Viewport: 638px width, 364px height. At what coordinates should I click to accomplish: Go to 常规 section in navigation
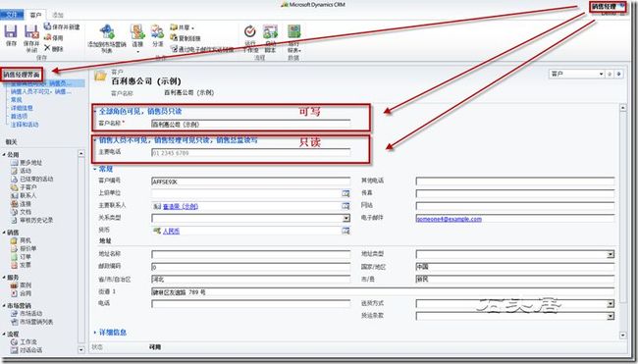tap(17, 100)
